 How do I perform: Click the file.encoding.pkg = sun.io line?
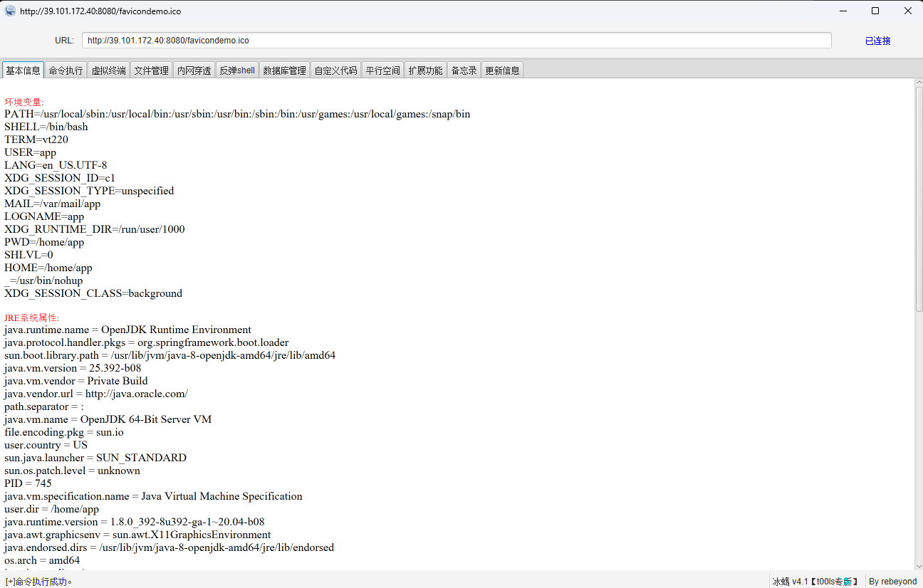[64, 432]
